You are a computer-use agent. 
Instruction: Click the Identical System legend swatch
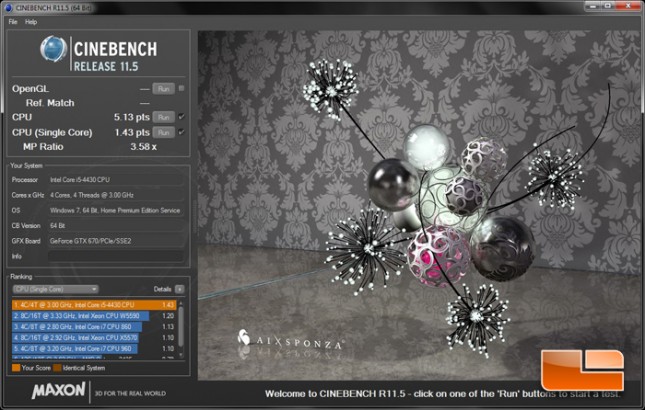coord(57,368)
